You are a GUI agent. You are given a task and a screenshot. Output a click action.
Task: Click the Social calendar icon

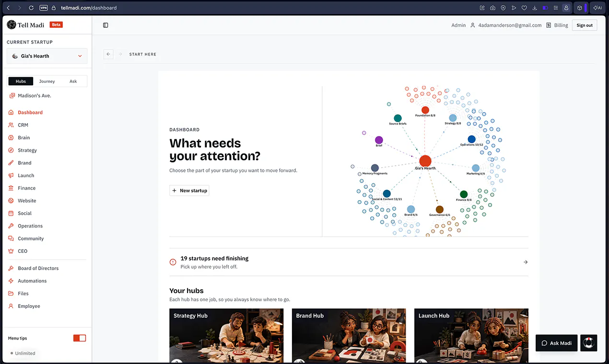click(x=12, y=213)
